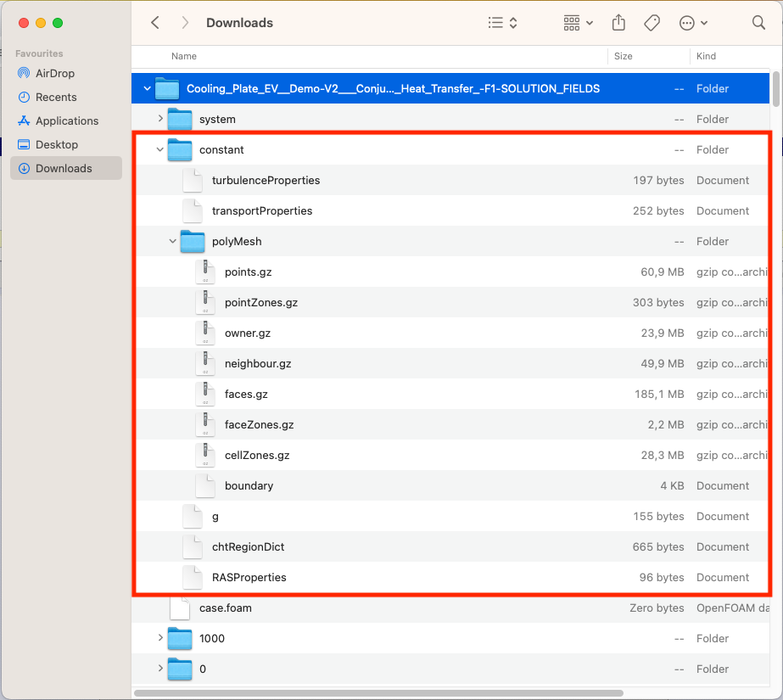Select Downloads in the sidebar
This screenshot has height=700, width=783.
[x=66, y=168]
